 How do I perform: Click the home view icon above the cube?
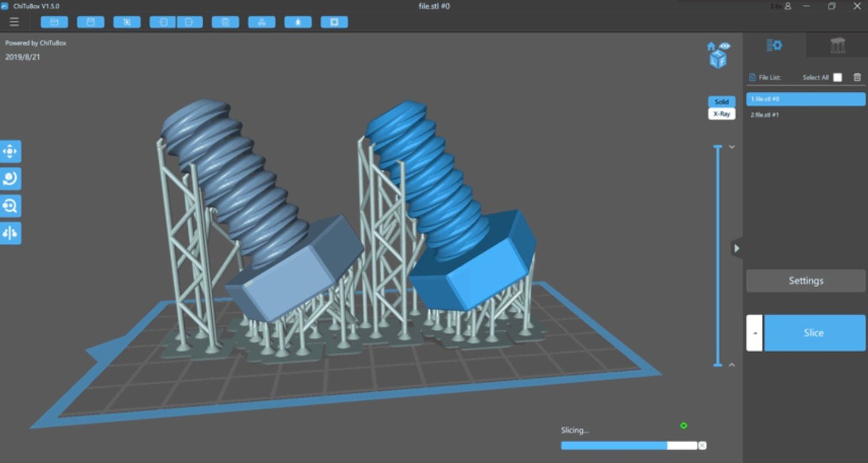tap(711, 46)
